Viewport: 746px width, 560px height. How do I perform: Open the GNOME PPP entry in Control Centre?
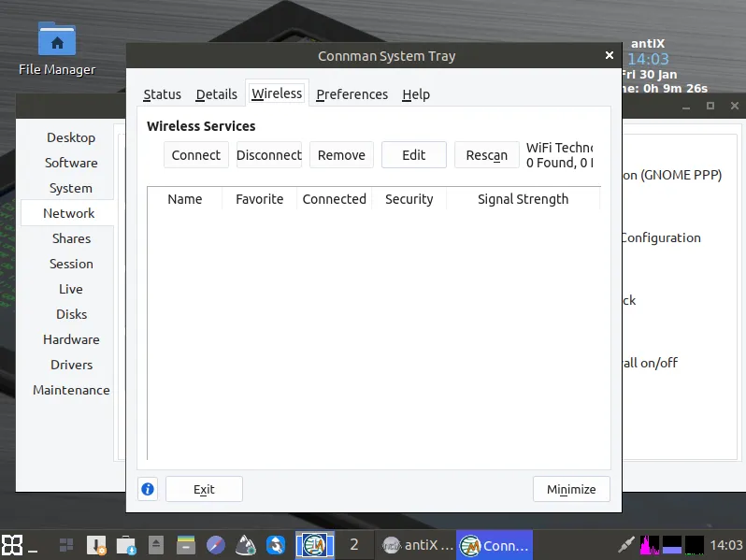tap(672, 175)
